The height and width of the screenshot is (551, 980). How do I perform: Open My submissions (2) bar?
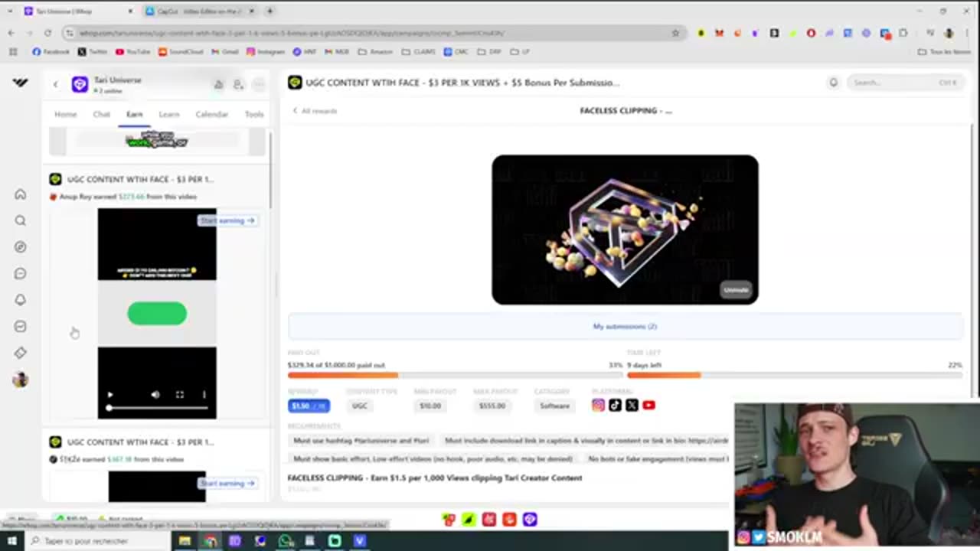[625, 327]
